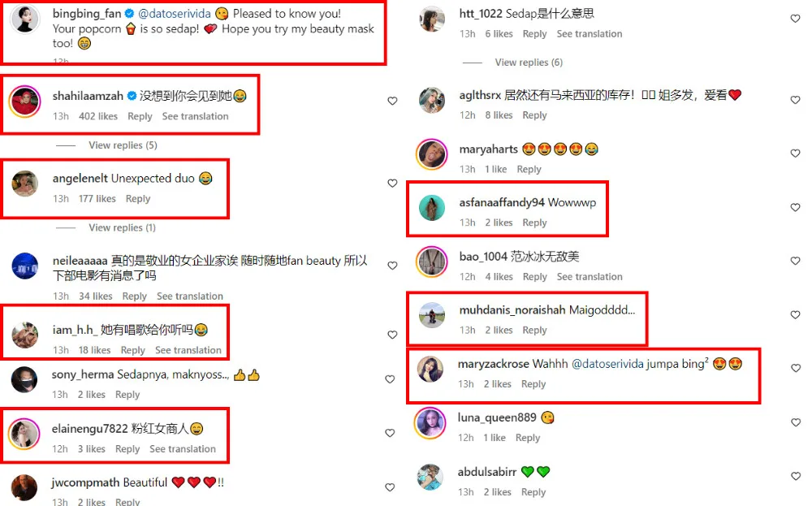812x506 pixels.
Task: Open @datoserivida mention in bingbing_fan's comment
Action: (x=175, y=14)
